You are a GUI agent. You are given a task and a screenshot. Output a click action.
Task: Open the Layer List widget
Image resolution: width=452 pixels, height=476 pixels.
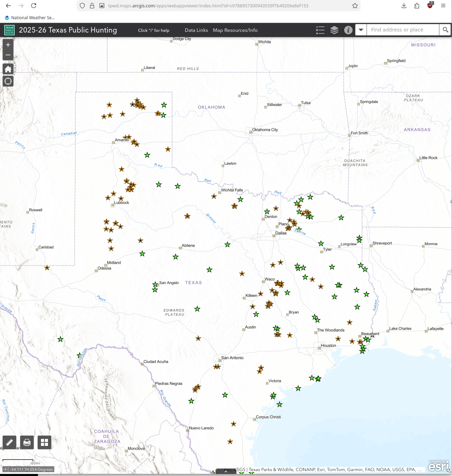click(334, 30)
